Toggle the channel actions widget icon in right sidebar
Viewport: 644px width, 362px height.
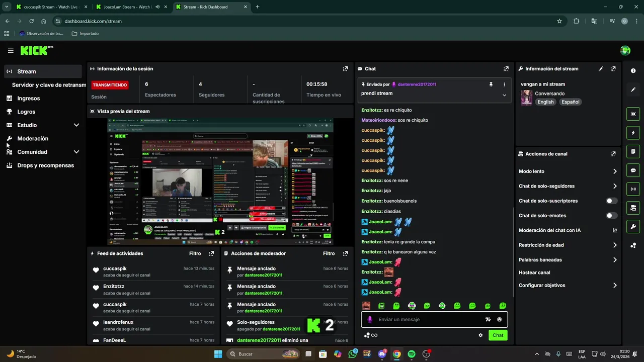[633, 208]
